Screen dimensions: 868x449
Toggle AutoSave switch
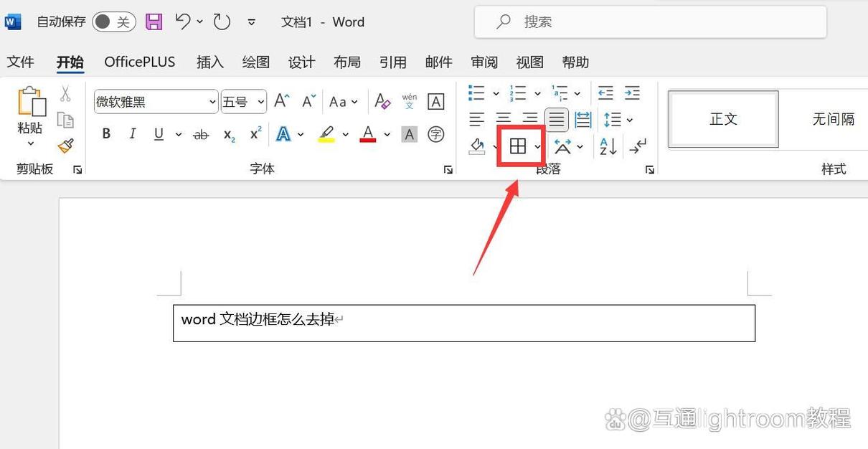[x=114, y=22]
